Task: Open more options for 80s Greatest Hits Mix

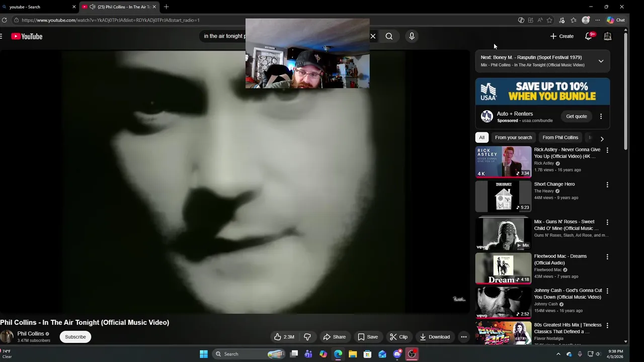Action: pyautogui.click(x=607, y=326)
